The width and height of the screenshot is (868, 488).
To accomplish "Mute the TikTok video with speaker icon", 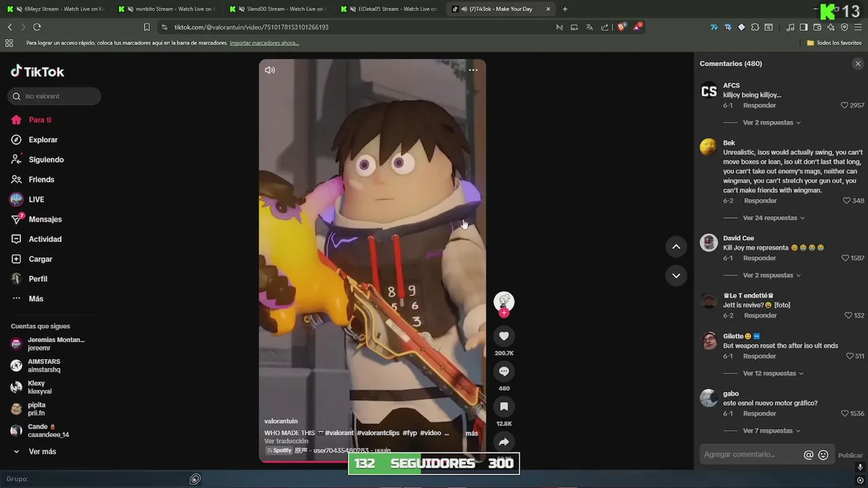I will coord(270,70).
